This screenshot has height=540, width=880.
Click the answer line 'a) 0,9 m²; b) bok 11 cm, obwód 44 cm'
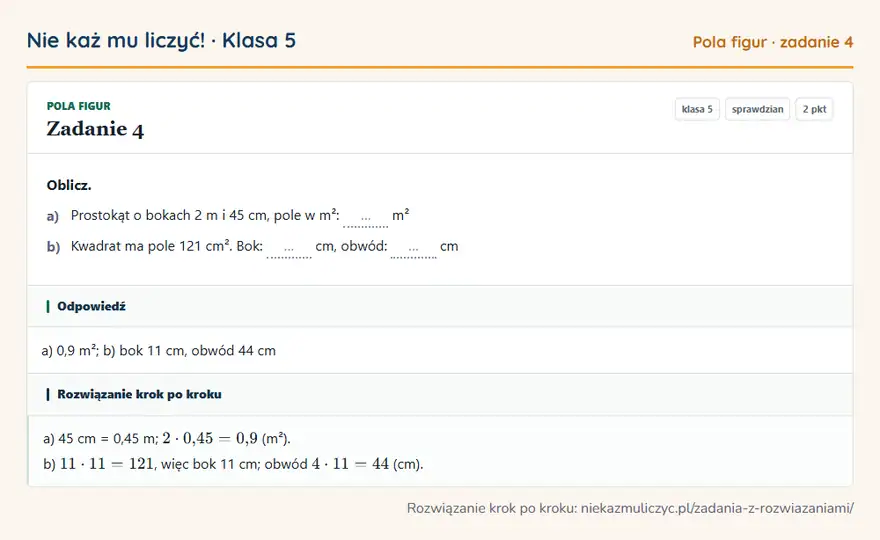click(x=159, y=351)
